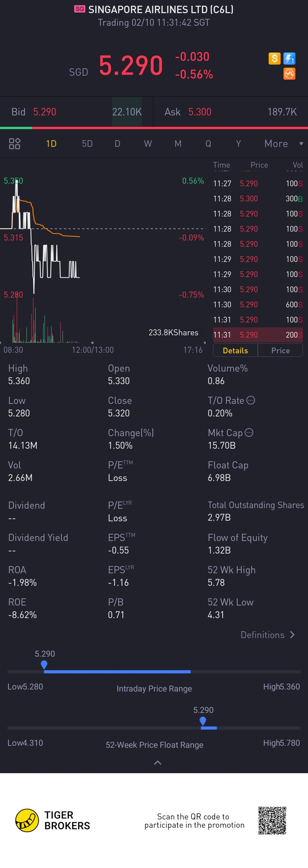Open the chart layout grid icon
308x868 pixels.
click(x=15, y=144)
